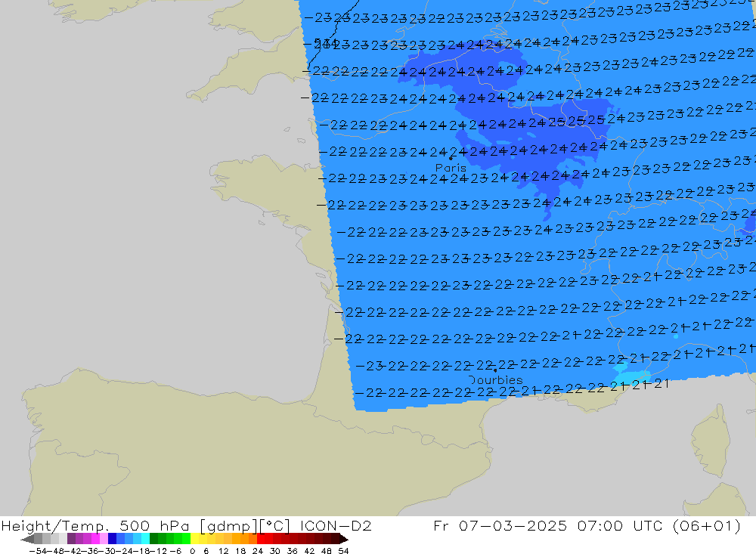Click the '12' legend value
The image size is (756, 554).
pos(223,551)
